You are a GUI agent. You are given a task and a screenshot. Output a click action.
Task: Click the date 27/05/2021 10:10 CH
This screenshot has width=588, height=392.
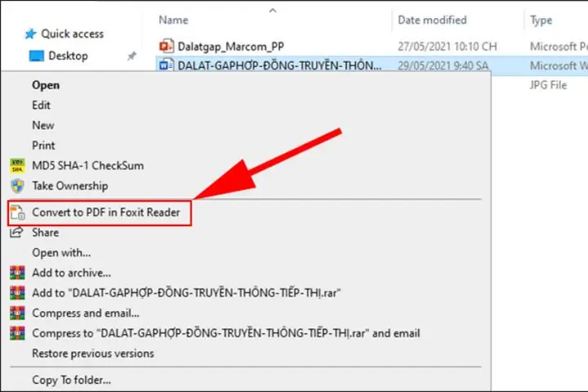point(447,47)
